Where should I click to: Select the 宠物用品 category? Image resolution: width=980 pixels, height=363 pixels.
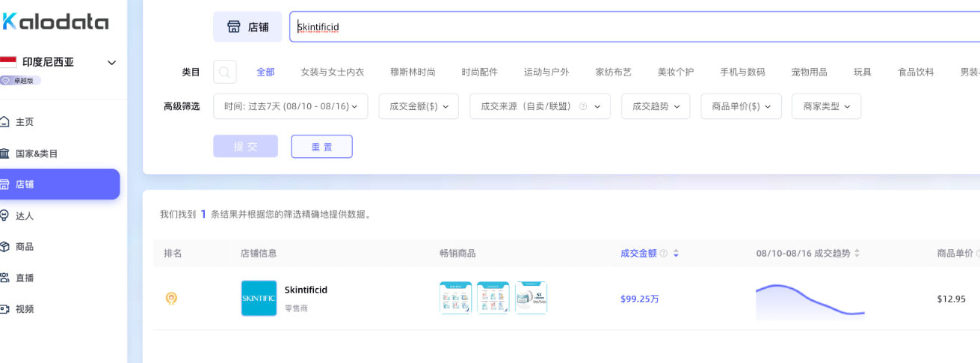(809, 72)
